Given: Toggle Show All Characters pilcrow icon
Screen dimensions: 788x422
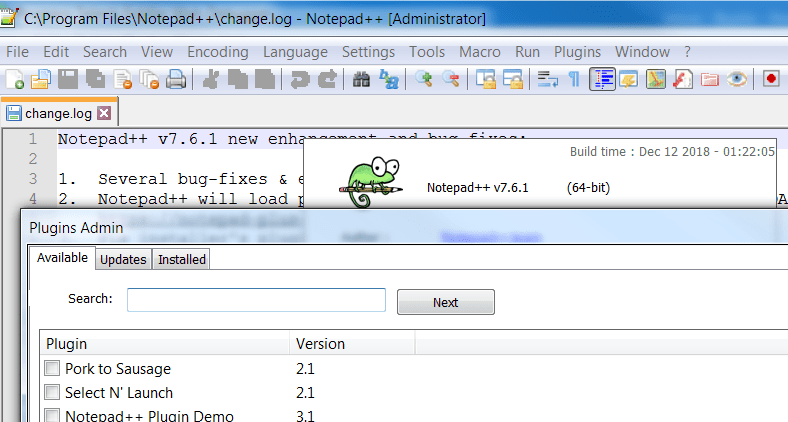Looking at the screenshot, I should 574,79.
